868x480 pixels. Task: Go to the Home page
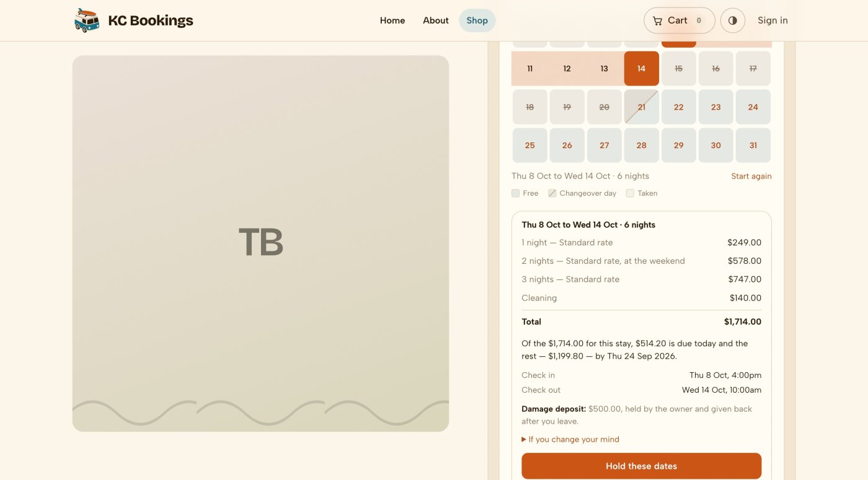click(392, 20)
